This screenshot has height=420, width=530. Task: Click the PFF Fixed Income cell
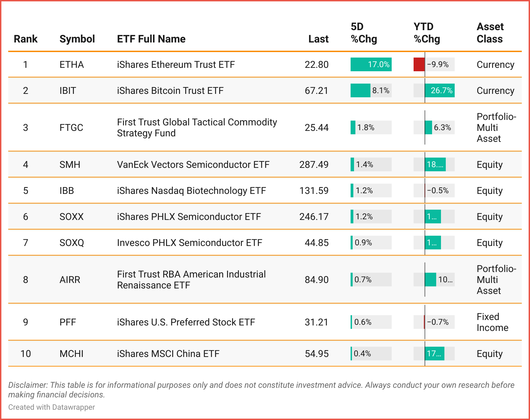[x=492, y=322]
